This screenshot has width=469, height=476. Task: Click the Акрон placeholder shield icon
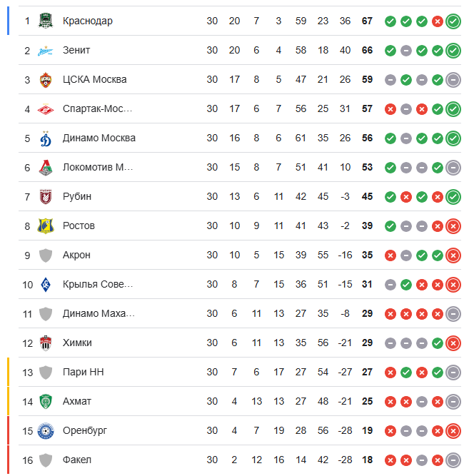click(x=46, y=255)
